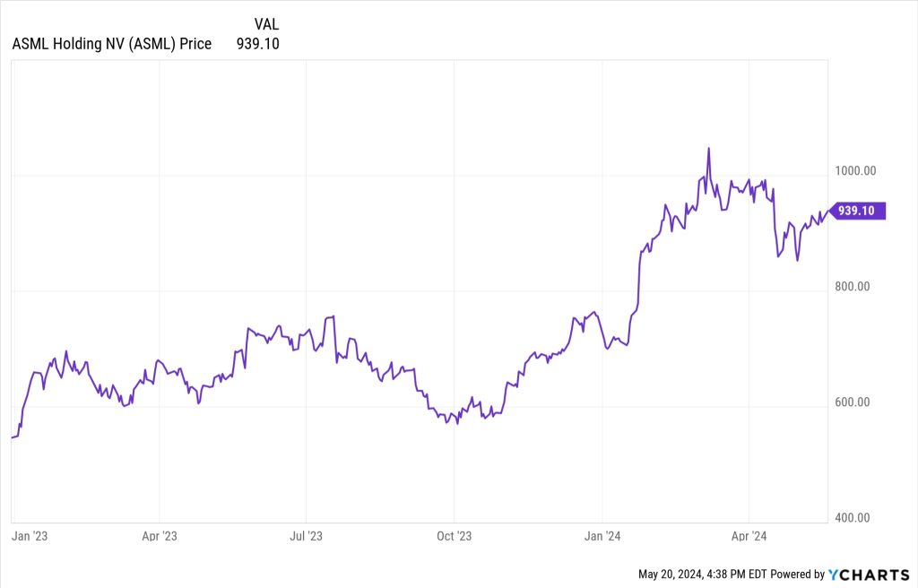Click the lowest dip of the line near Oct '23

458,423
